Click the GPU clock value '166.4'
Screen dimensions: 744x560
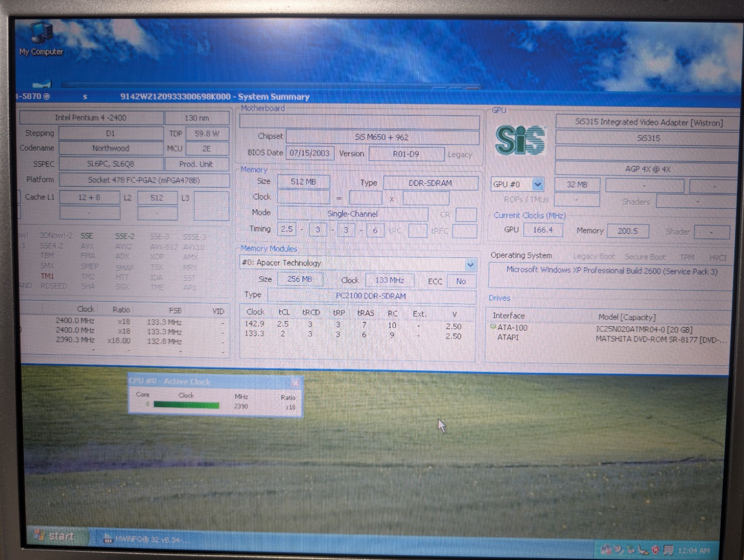[x=543, y=230]
